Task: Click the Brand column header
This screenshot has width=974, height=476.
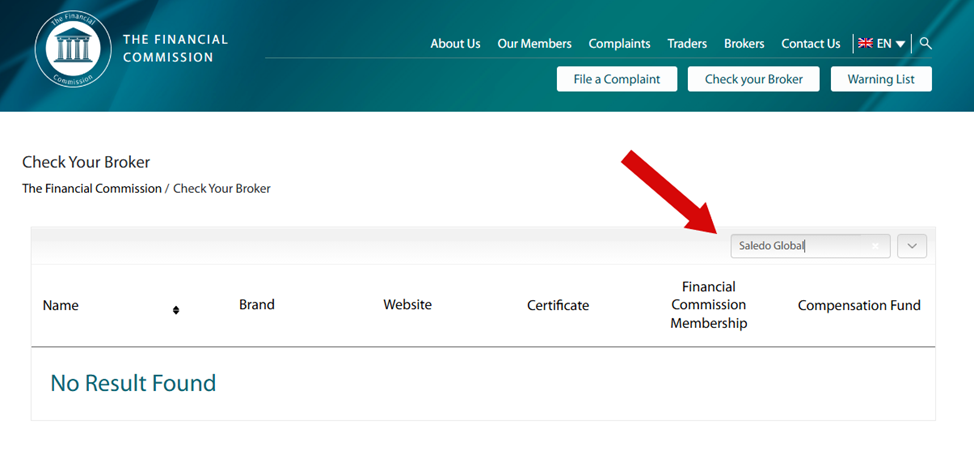Action: [257, 304]
